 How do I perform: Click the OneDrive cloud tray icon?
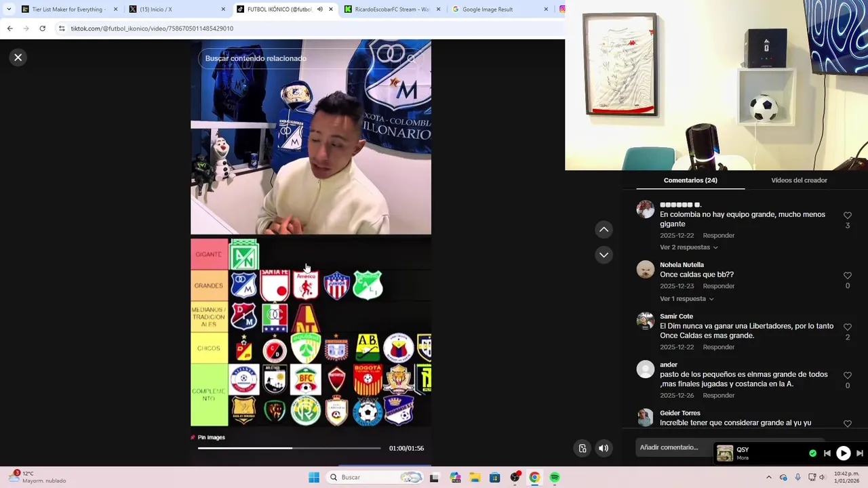[x=783, y=478]
